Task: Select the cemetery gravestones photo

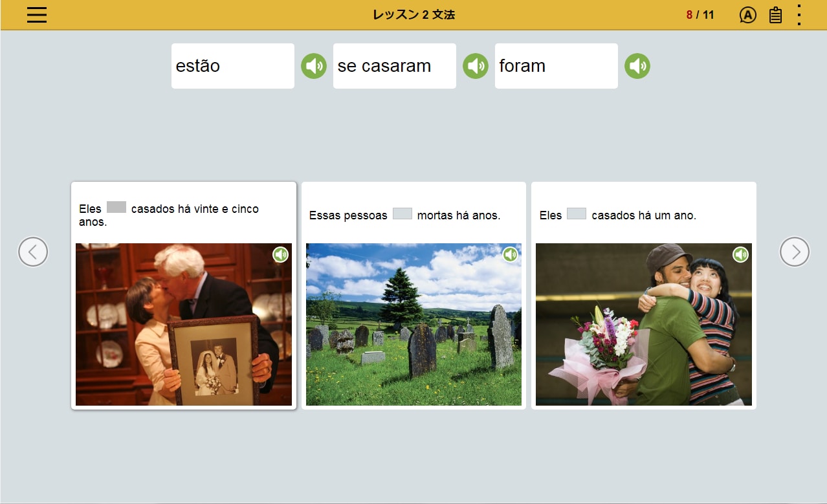Action: pos(413,324)
